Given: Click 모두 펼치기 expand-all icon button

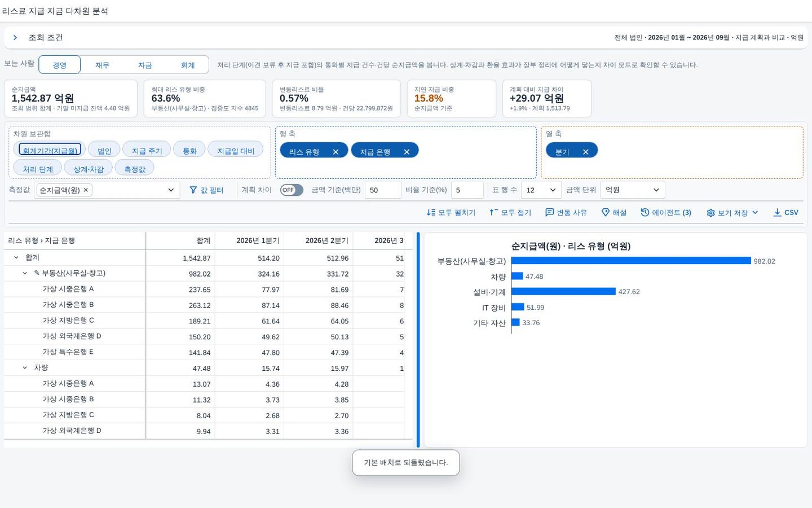Looking at the screenshot, I should pos(451,213).
